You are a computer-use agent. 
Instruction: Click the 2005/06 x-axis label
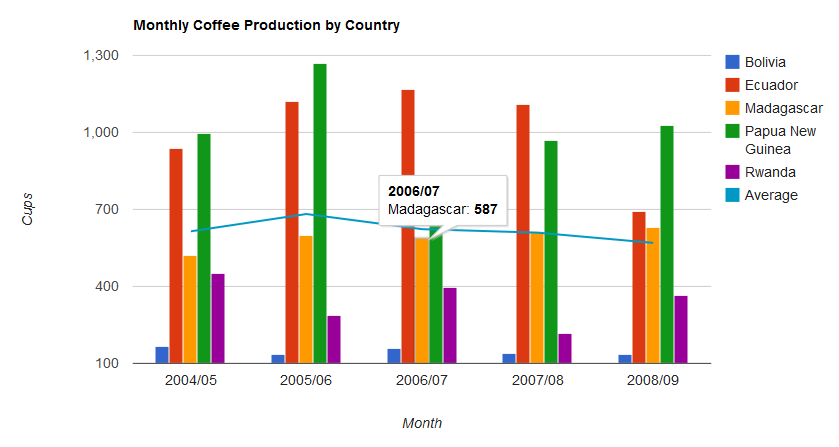tap(306, 381)
